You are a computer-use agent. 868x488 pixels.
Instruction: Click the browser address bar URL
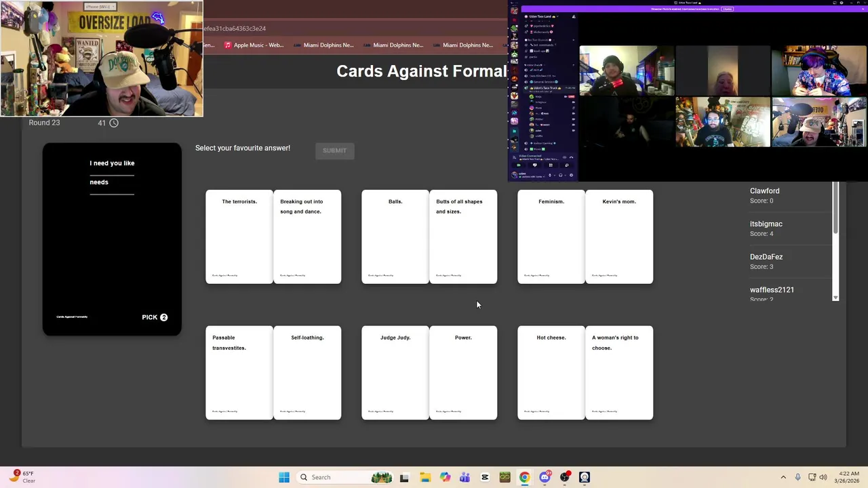[235, 28]
